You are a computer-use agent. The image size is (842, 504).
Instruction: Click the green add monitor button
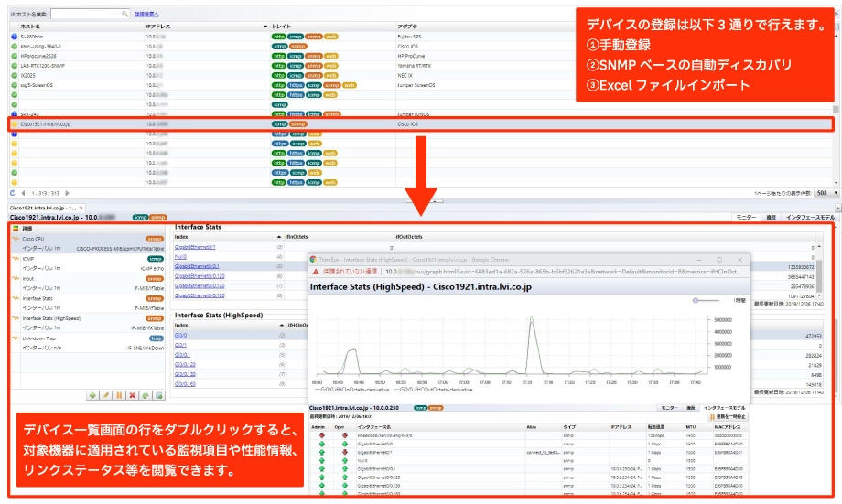93,395
